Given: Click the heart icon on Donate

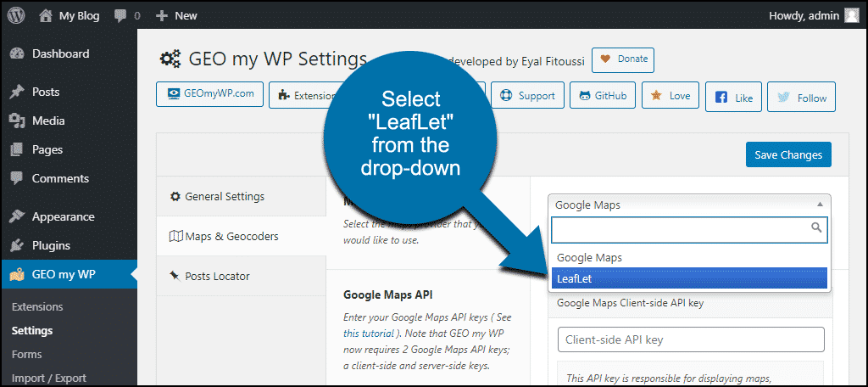Looking at the screenshot, I should [x=605, y=59].
